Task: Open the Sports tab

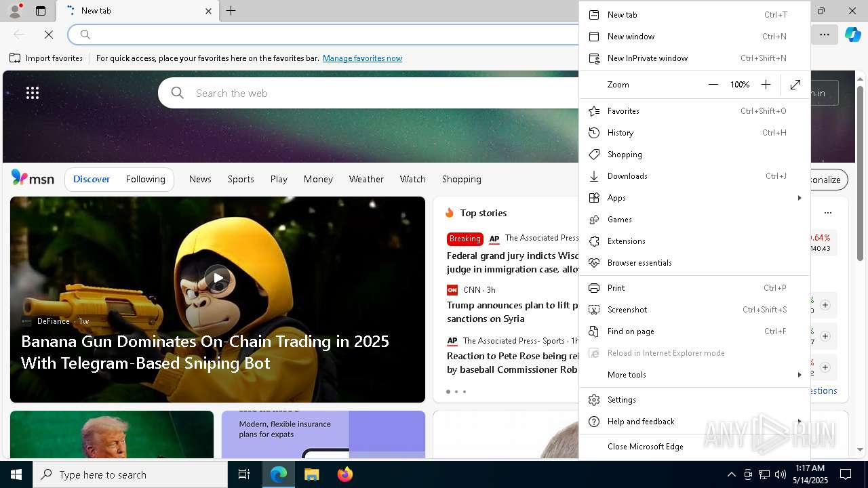Action: [241, 179]
